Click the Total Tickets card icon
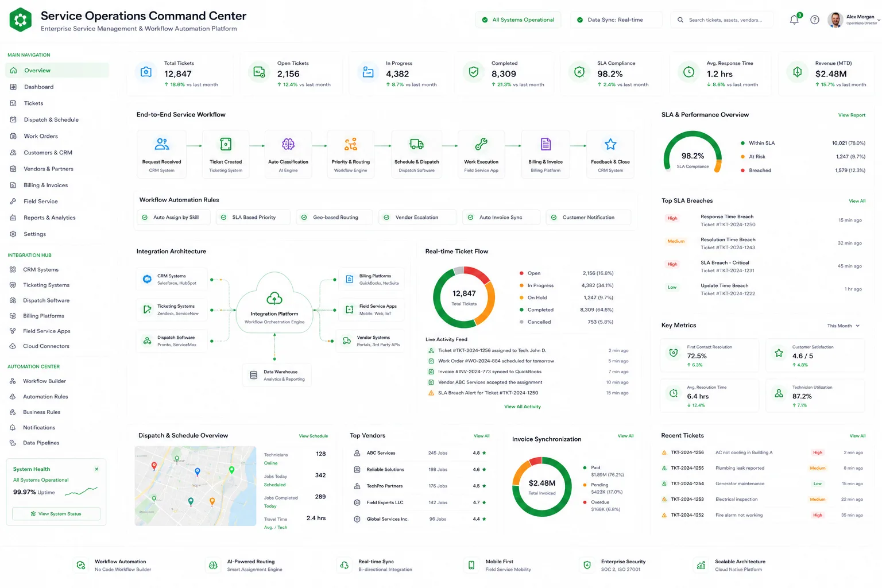 tap(146, 72)
